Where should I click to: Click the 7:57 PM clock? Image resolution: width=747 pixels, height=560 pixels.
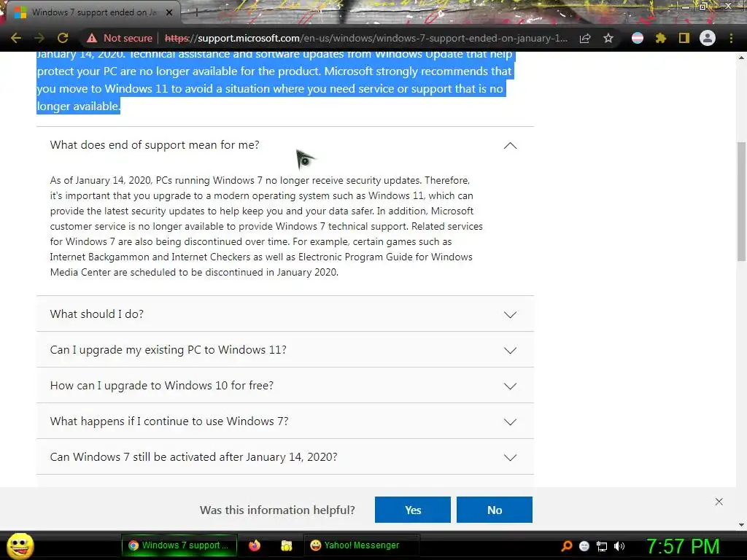[x=682, y=546]
